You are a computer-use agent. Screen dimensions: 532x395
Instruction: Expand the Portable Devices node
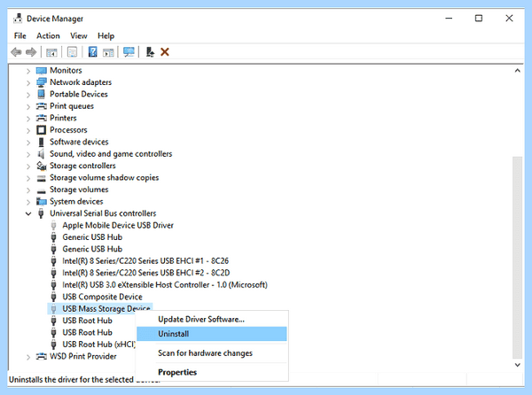tap(28, 95)
